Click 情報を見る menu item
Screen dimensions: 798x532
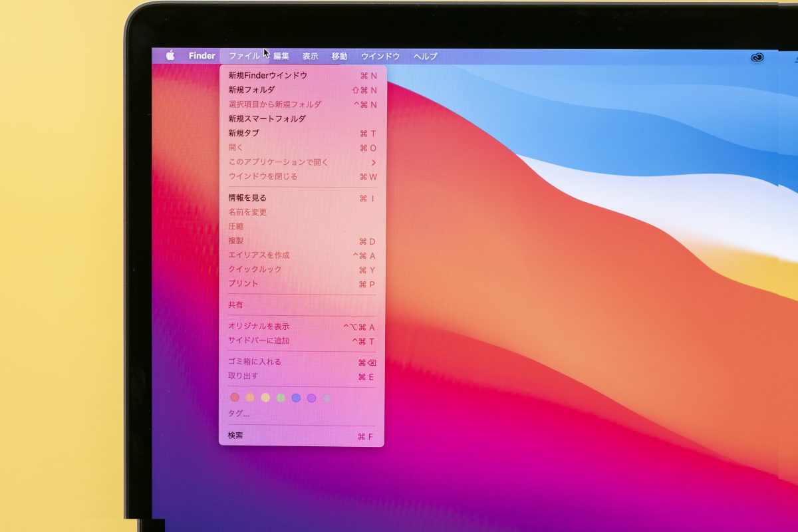(247, 198)
